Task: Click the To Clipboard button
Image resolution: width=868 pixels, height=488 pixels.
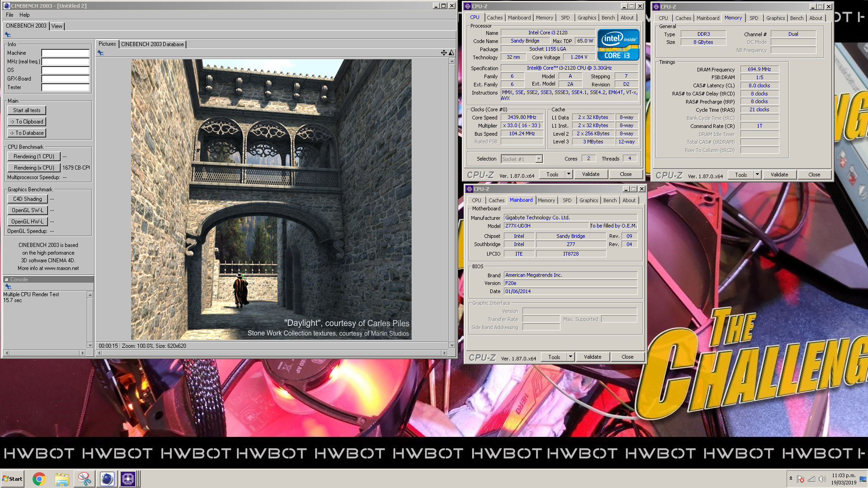Action: click(x=27, y=122)
